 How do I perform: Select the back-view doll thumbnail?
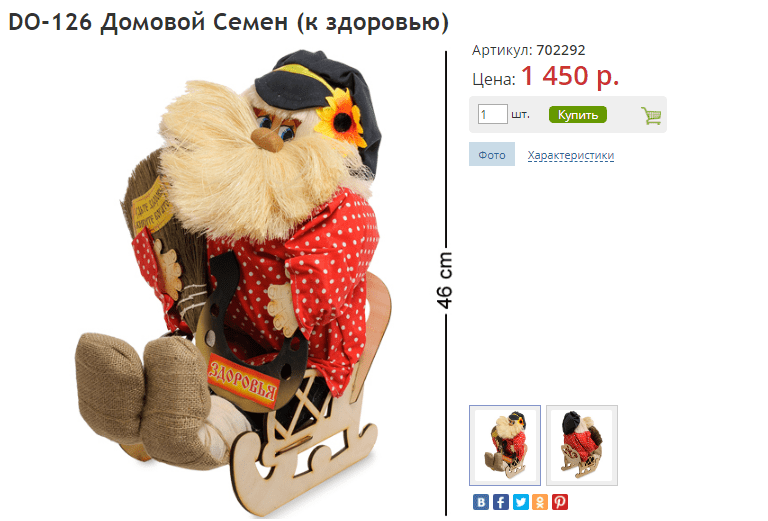click(582, 445)
